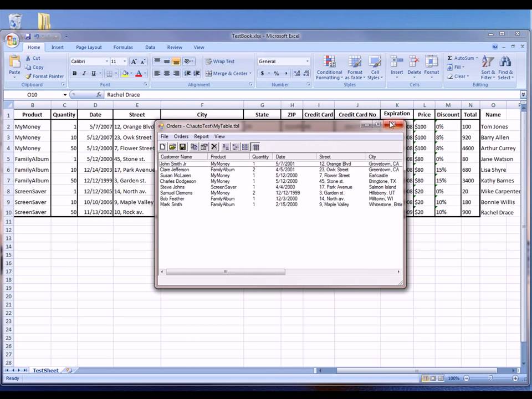This screenshot has width=532, height=399.
Task: Open the View menu in Orders window
Action: [x=219, y=136]
